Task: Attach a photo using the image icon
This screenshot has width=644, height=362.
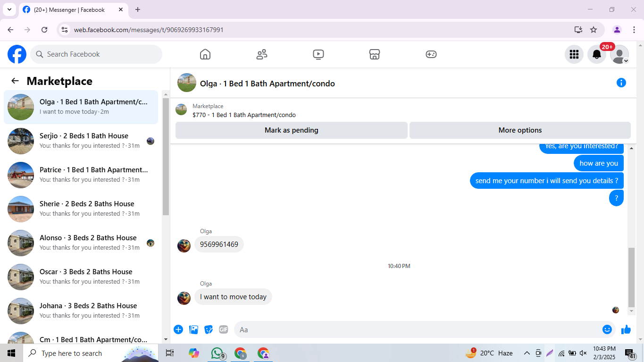Action: pyautogui.click(x=193, y=329)
